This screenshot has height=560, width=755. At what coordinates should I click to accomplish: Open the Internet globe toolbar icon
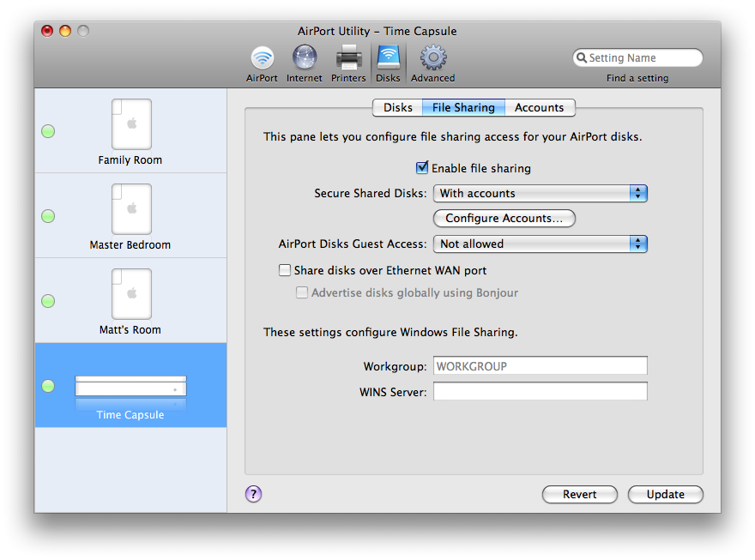click(x=305, y=57)
